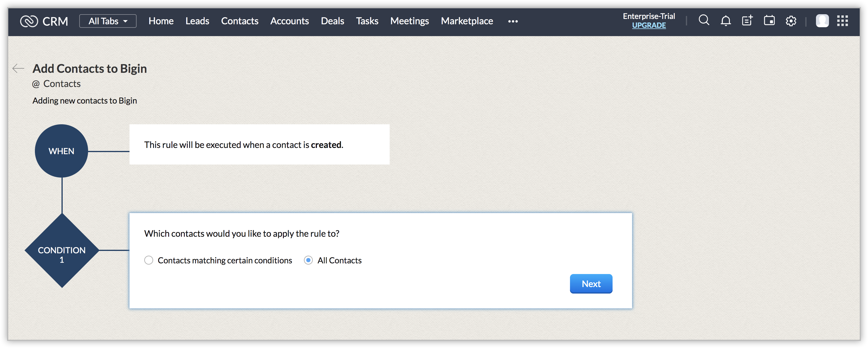868x348 pixels.
Task: Click the quick create record icon
Action: point(747,21)
